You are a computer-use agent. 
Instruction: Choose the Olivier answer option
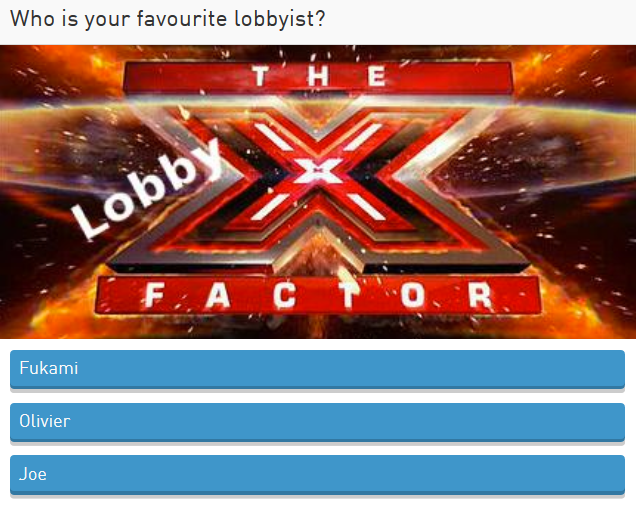[x=317, y=422]
